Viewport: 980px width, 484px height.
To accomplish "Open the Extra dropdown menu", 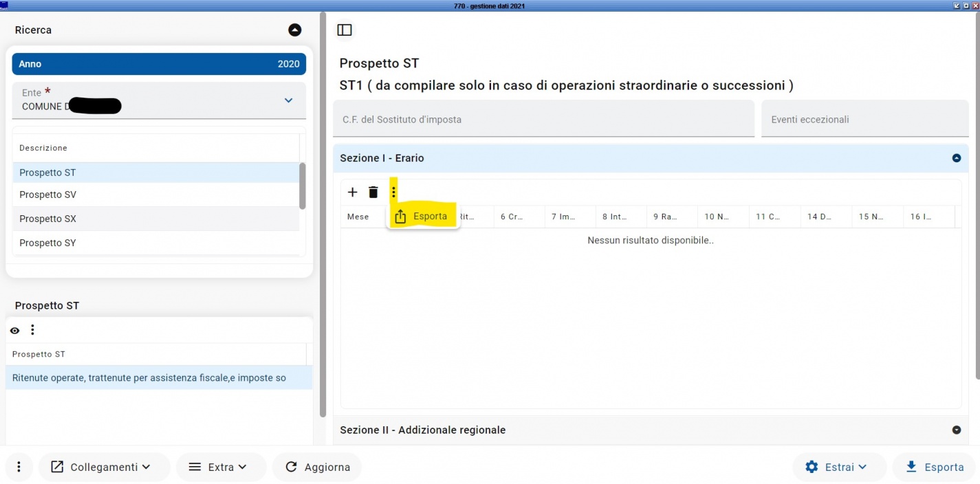I will click(221, 467).
